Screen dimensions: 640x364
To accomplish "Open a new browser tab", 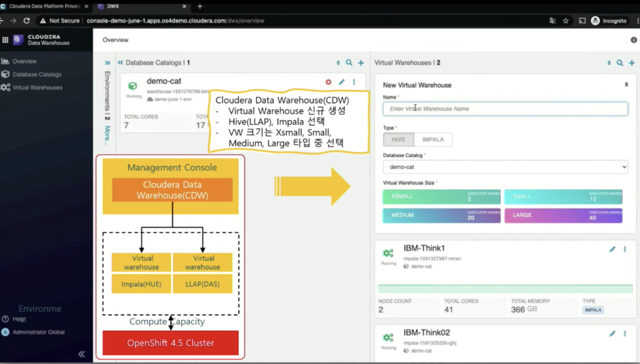I will [x=200, y=6].
